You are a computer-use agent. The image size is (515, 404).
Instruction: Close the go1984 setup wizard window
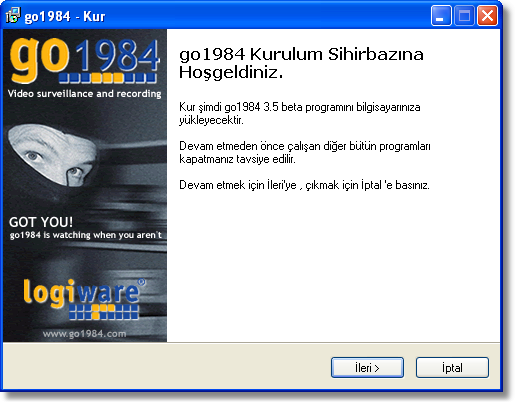[487, 15]
